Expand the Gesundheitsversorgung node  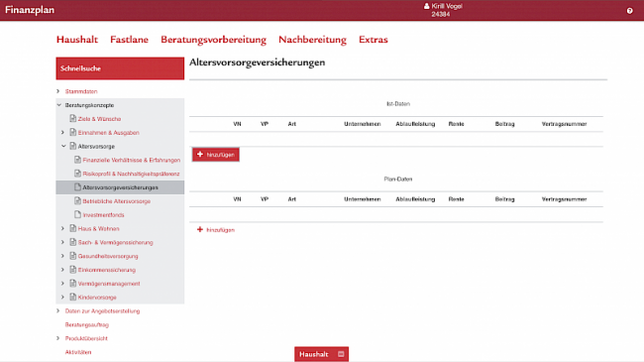(x=62, y=256)
